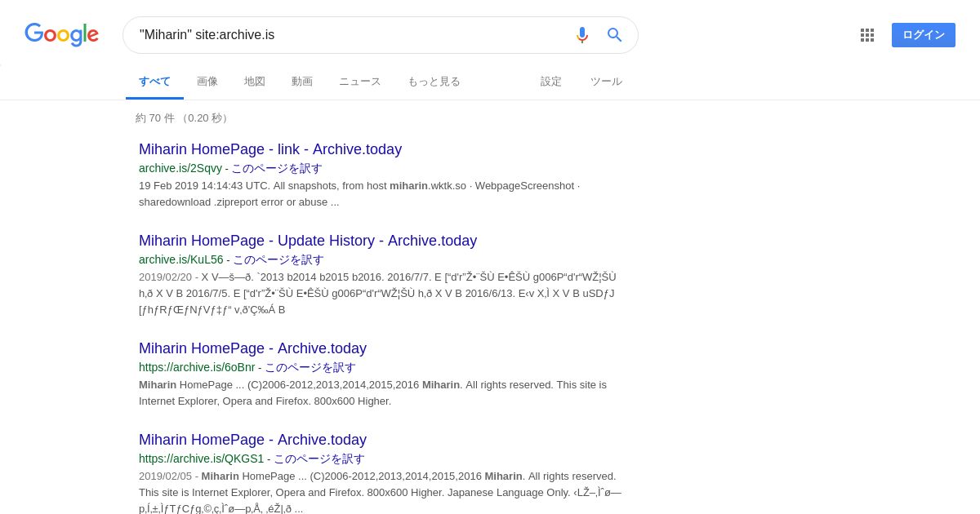Start voice search with microphone icon

pos(582,35)
